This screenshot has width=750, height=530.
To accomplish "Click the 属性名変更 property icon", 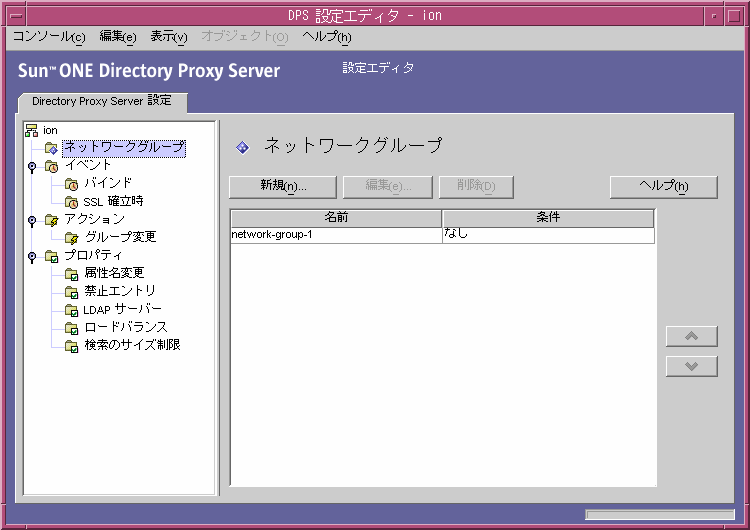I will coord(71,274).
